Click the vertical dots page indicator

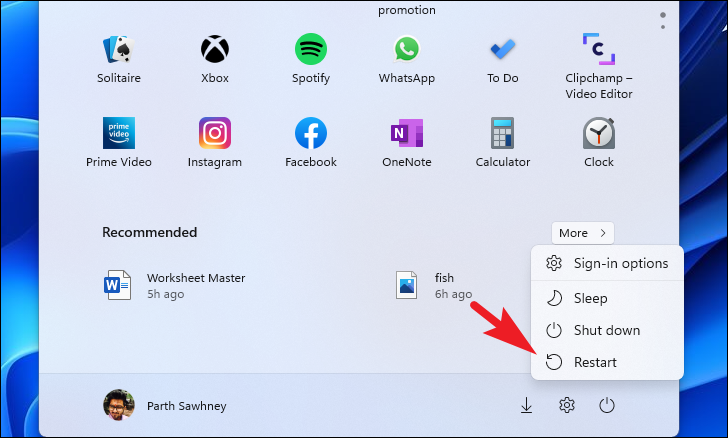pyautogui.click(x=663, y=21)
